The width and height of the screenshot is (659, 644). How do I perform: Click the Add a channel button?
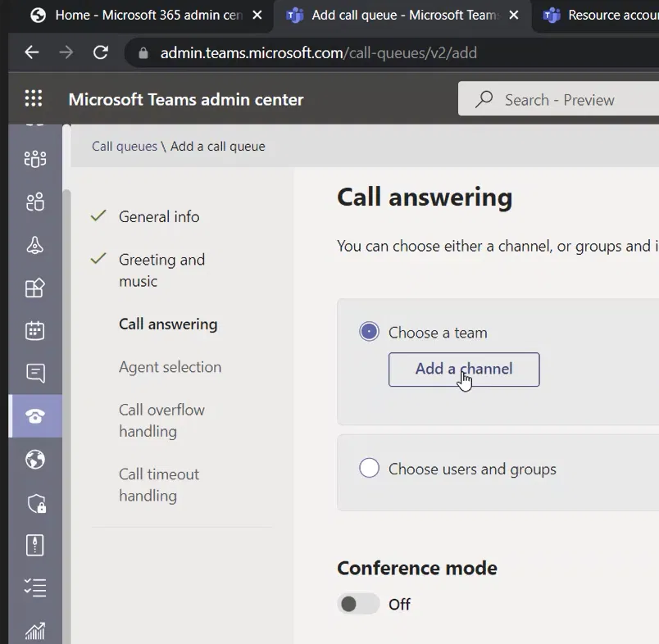(463, 370)
